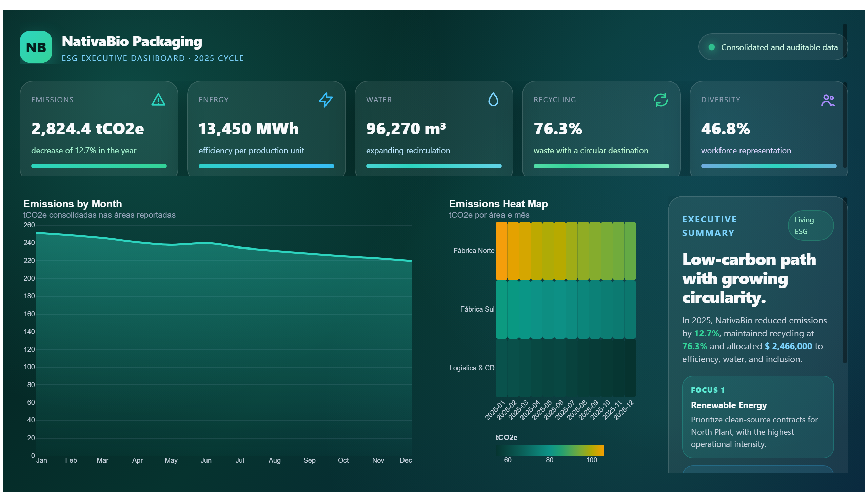The height and width of the screenshot is (495, 868).
Task: Click the legend value 100 under tCO2e
Action: pyautogui.click(x=591, y=460)
